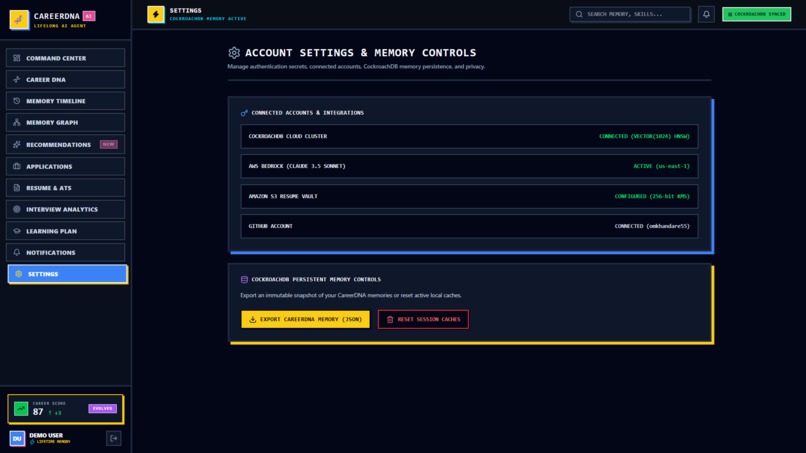Click the Learning Plan graduation cap icon

(x=17, y=231)
